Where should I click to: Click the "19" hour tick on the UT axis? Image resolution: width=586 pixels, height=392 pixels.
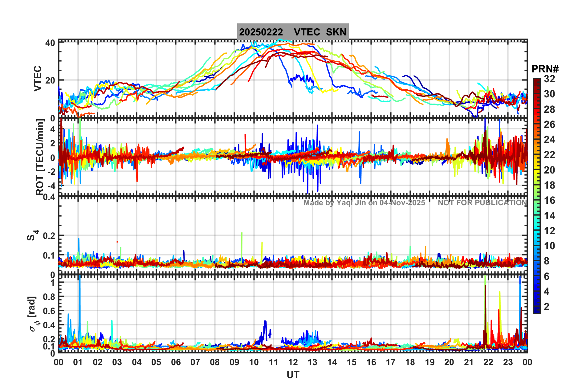(430, 362)
